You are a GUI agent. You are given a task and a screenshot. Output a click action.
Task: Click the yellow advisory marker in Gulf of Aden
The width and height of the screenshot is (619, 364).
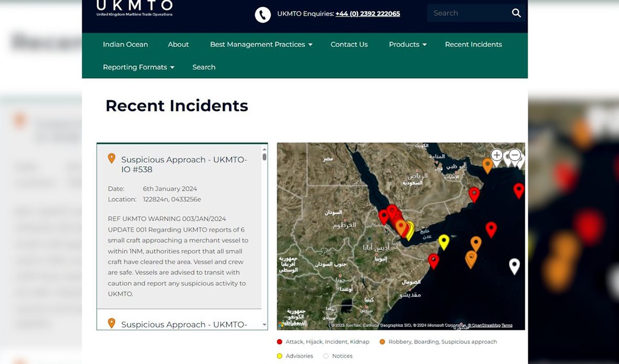(x=444, y=242)
